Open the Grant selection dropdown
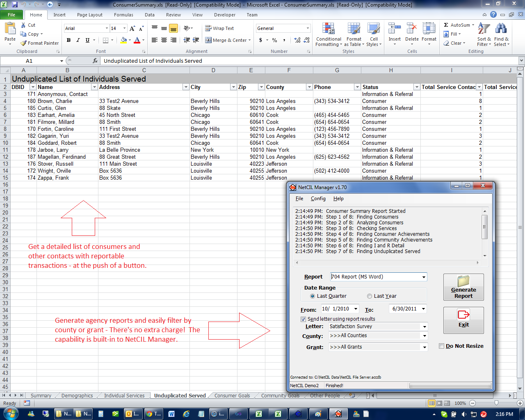 pos(424,347)
